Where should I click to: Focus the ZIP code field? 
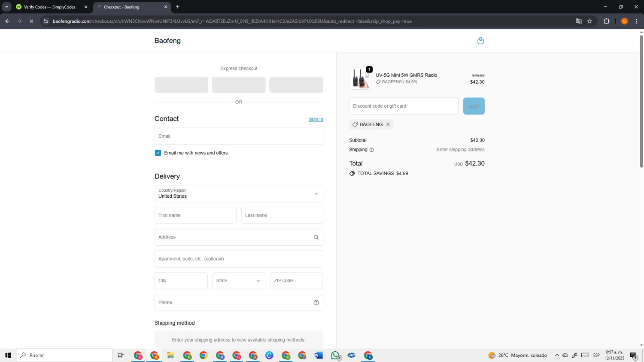point(296,281)
